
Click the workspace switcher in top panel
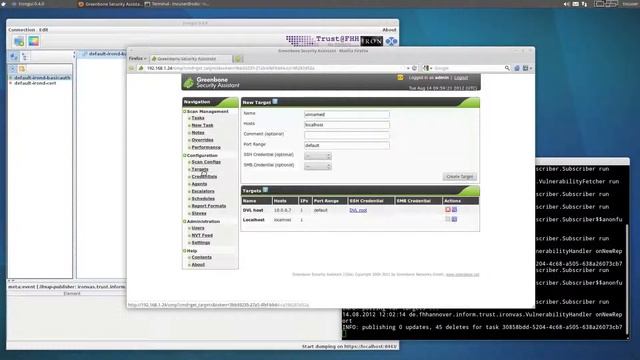click(606, 4)
